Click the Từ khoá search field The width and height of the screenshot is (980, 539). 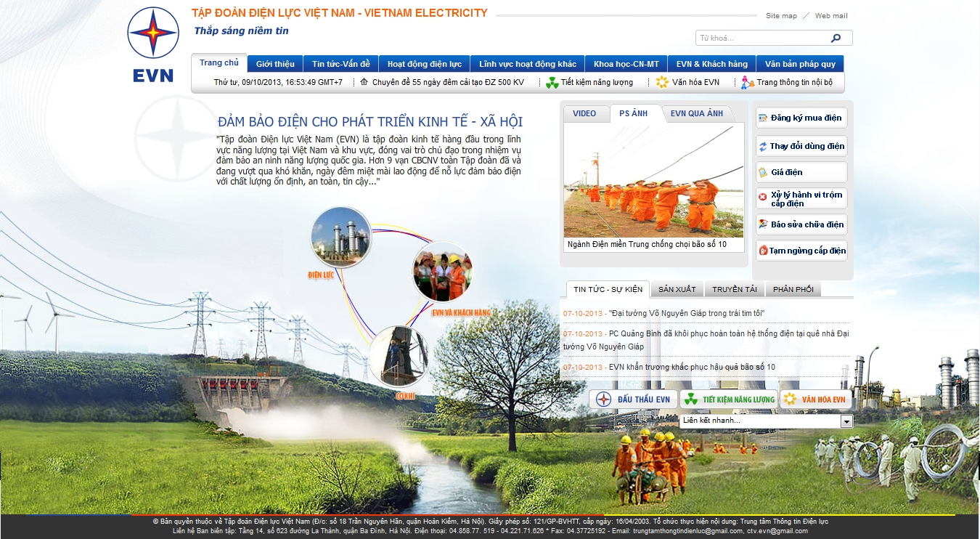[762, 38]
